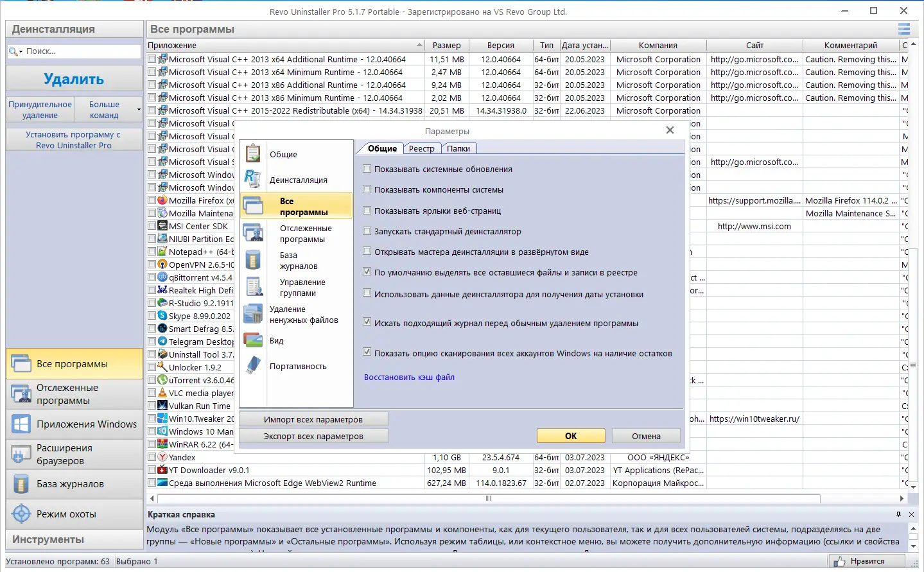This screenshot has height=572, width=924.
Task: Switch to the Реестр tab
Action: point(421,149)
